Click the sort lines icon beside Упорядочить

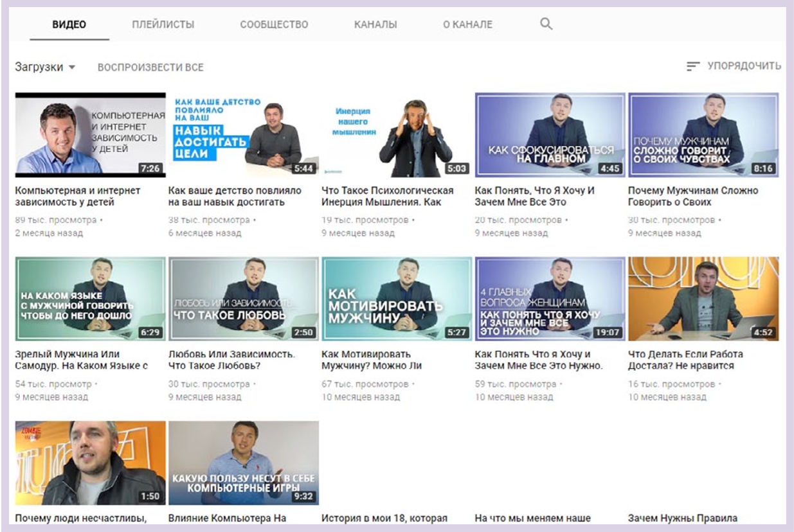[x=692, y=66]
